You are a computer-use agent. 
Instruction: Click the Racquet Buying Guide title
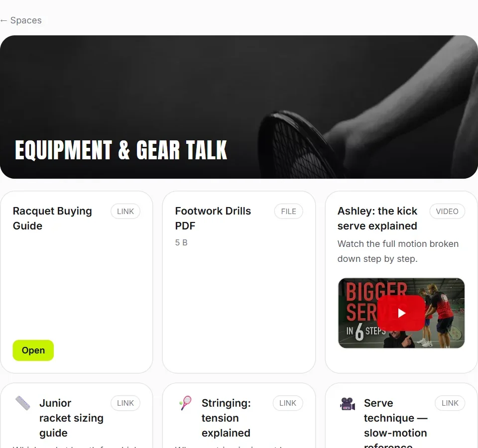[52, 218]
